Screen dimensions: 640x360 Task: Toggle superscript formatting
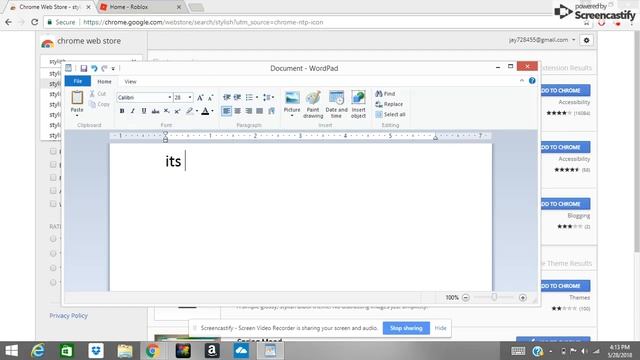[177, 111]
